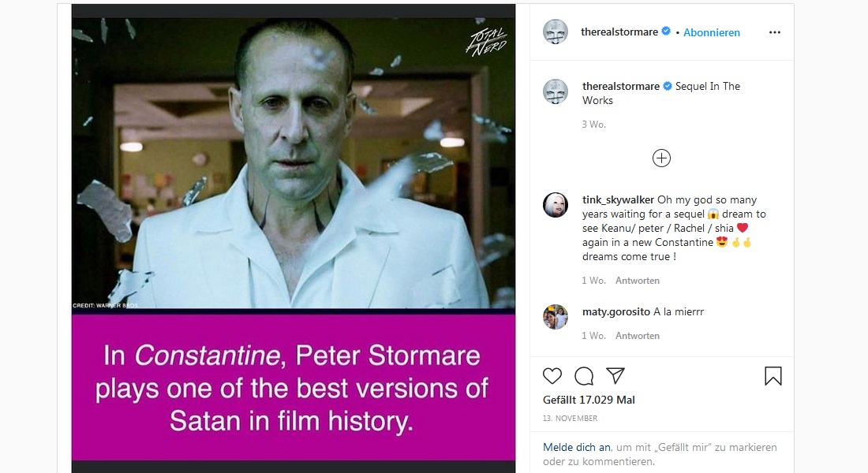Screen dimensions: 868x473
Task: View likes list 'Gefällt 17.029 Mal'
Action: pos(589,400)
